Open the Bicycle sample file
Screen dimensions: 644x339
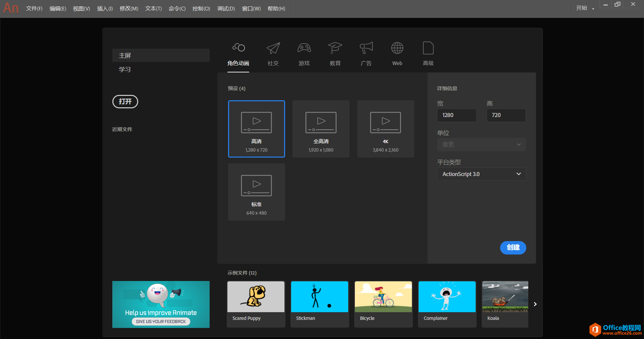coord(383,304)
